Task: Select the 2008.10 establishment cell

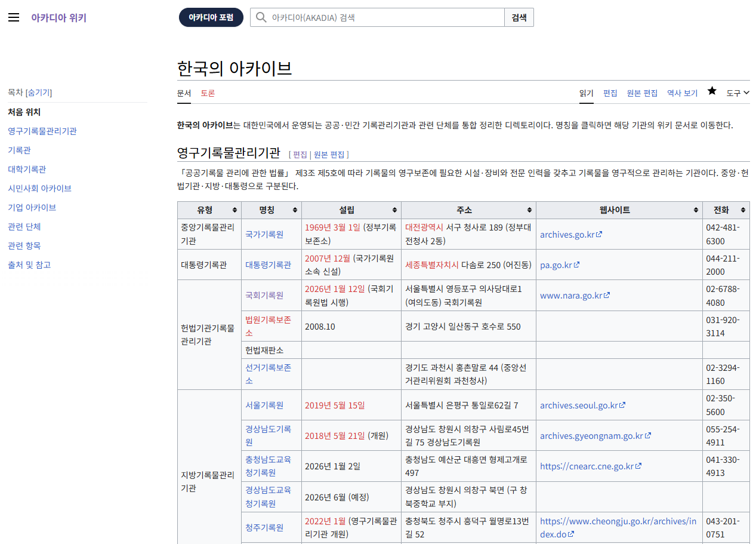Action: (x=351, y=326)
